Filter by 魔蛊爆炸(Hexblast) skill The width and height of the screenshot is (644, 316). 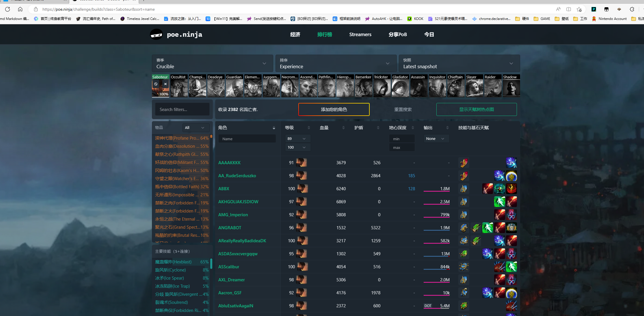pyautogui.click(x=182, y=262)
